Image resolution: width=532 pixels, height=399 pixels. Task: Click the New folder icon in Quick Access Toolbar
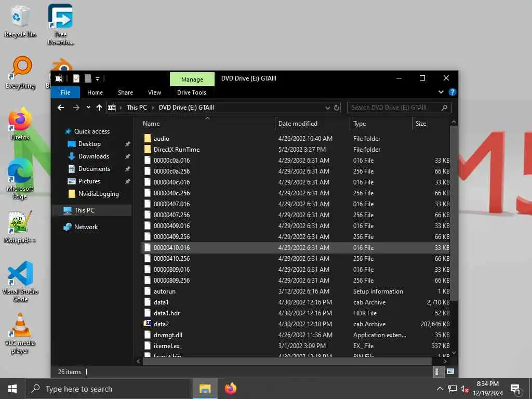pos(88,79)
